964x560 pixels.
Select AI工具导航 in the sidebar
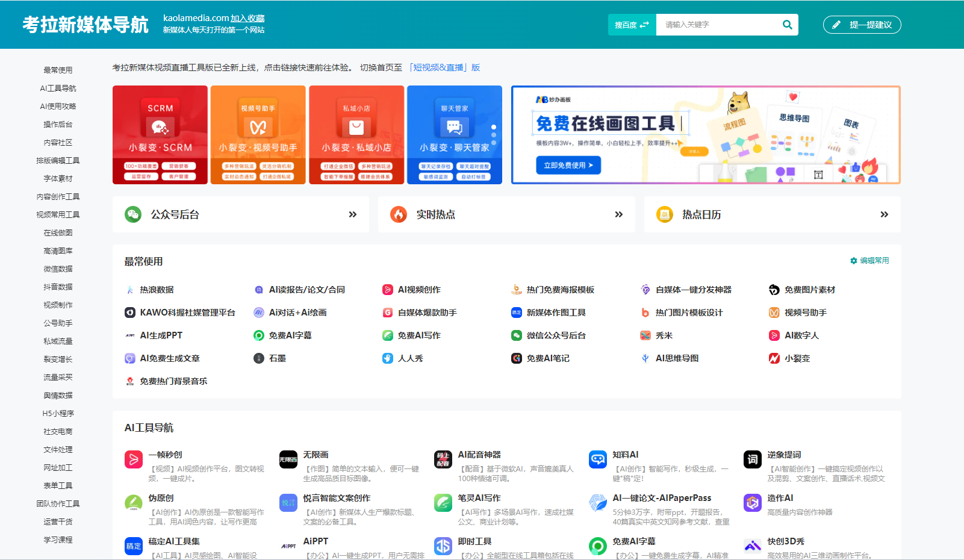58,88
